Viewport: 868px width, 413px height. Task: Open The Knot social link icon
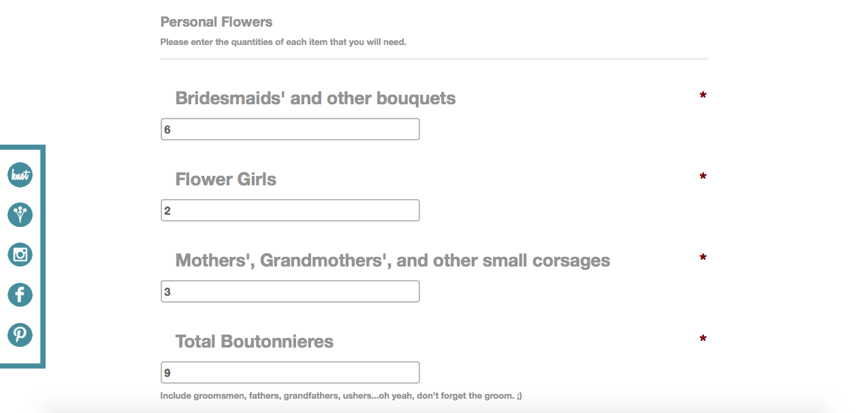[x=20, y=175]
